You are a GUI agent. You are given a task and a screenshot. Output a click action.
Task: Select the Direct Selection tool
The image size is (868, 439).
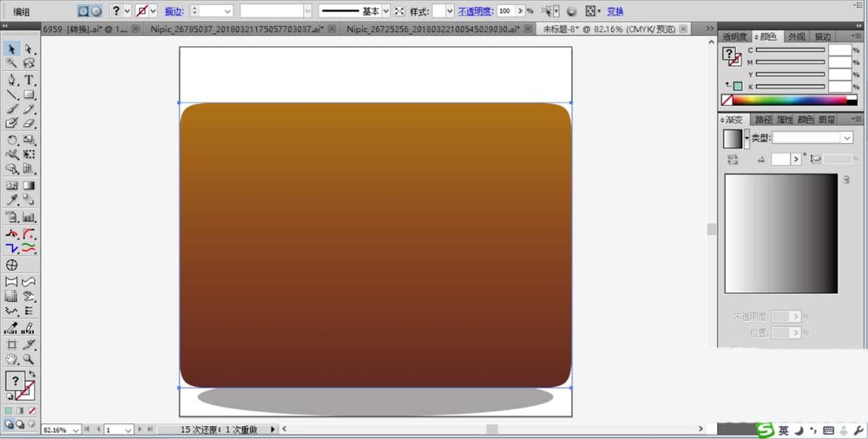30,49
